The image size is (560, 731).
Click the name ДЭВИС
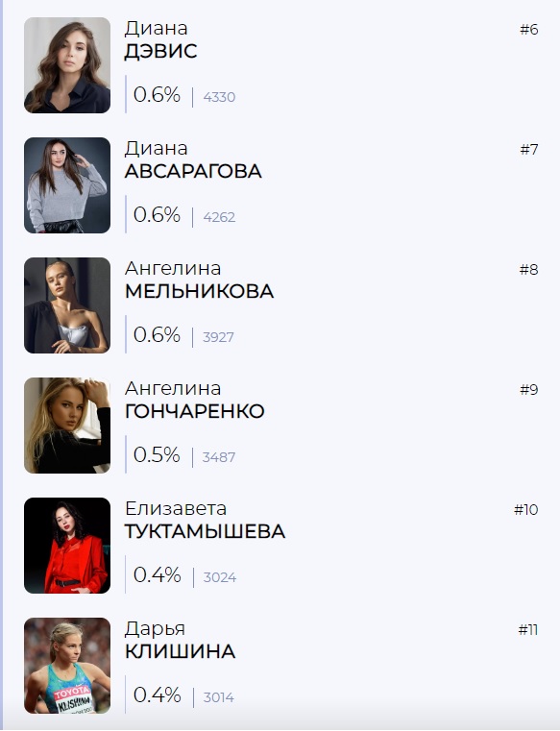[x=160, y=51]
